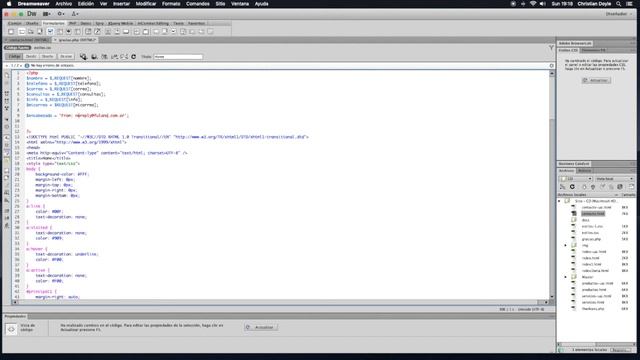Image resolution: width=640 pixels, height=360 pixels.
Task: Open the Comandos menu
Action: [198, 4]
